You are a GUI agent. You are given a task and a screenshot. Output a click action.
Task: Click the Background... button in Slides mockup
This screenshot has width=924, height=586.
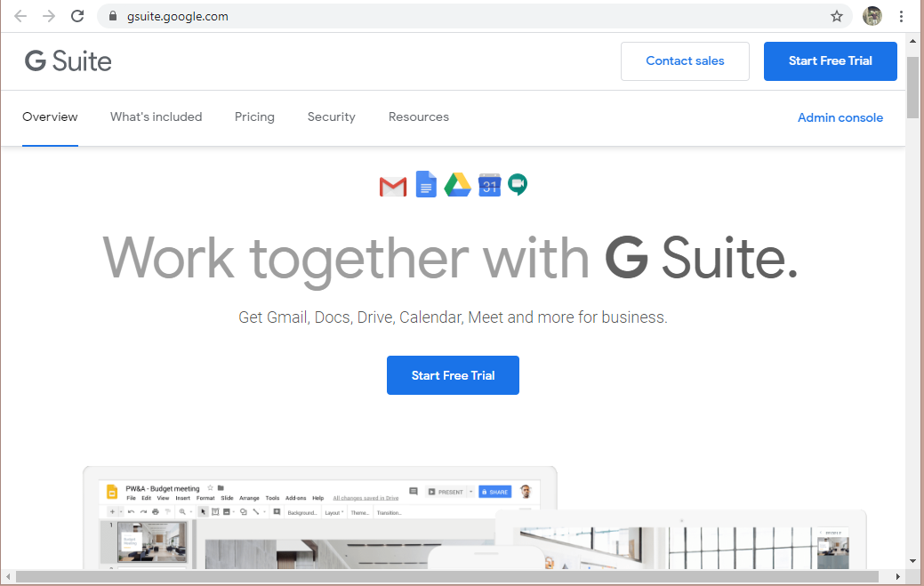[301, 512]
